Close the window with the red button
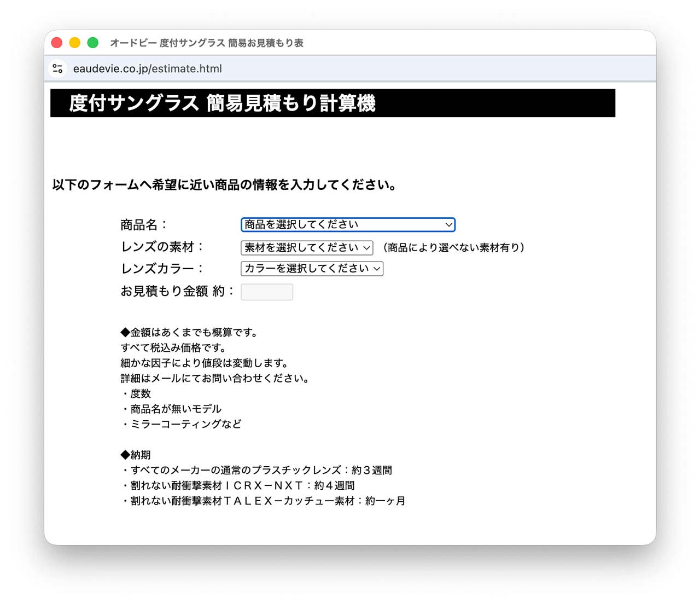 click(57, 43)
